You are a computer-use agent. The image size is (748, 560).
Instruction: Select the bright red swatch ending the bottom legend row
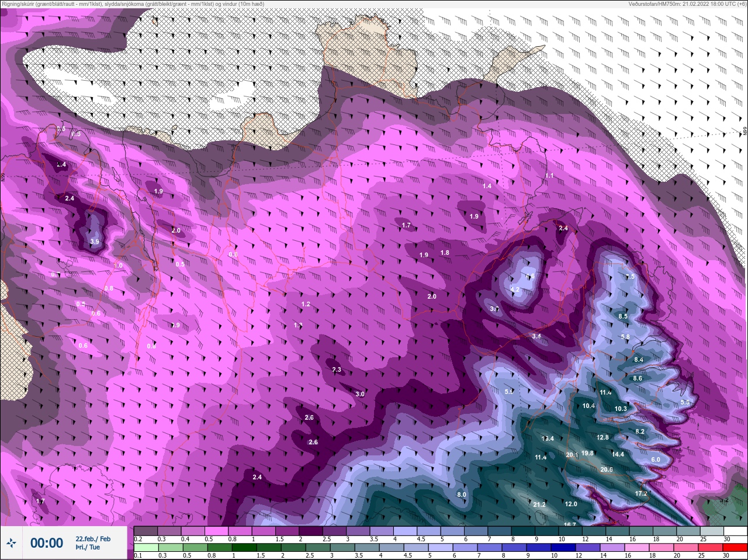[x=735, y=548]
